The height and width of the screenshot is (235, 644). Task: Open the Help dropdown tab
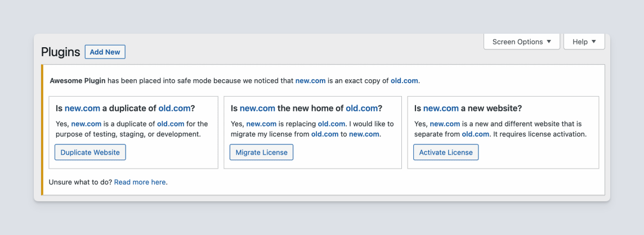[584, 42]
